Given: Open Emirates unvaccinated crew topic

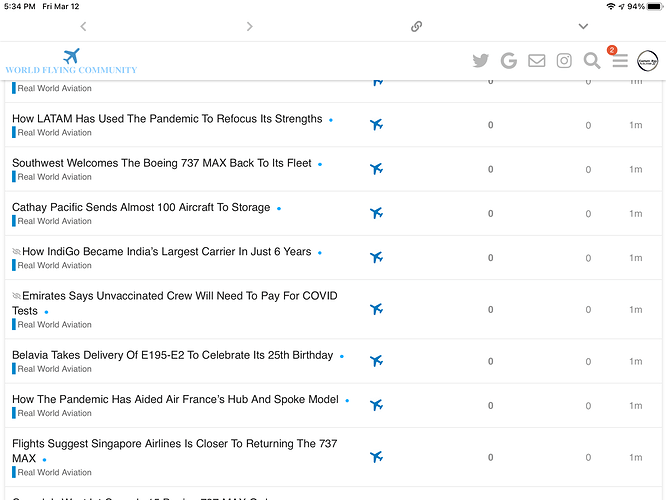Looking at the screenshot, I should 175,303.
